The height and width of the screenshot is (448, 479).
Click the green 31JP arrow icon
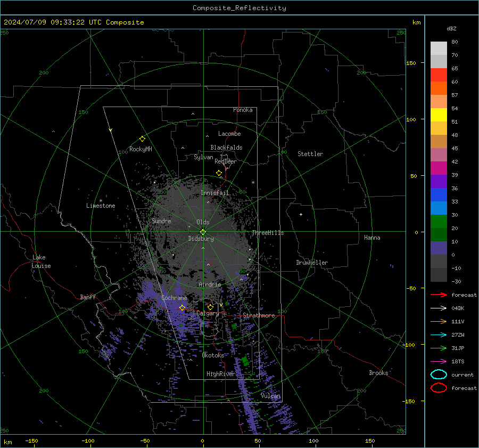pyautogui.click(x=439, y=348)
